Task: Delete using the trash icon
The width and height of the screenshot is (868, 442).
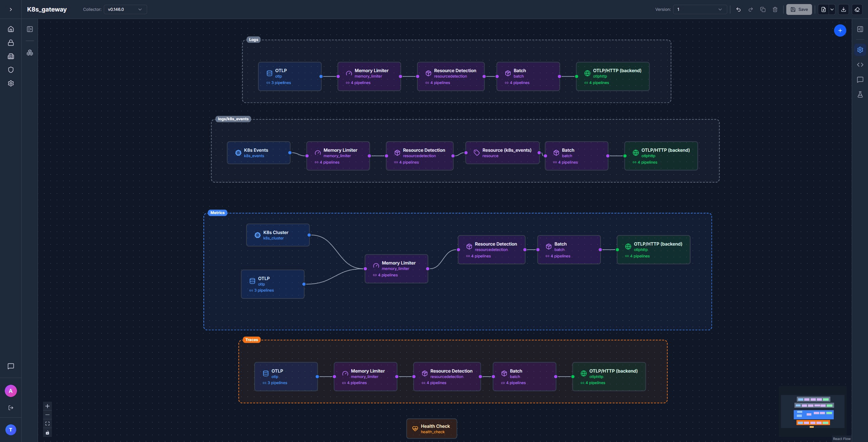Action: click(775, 9)
